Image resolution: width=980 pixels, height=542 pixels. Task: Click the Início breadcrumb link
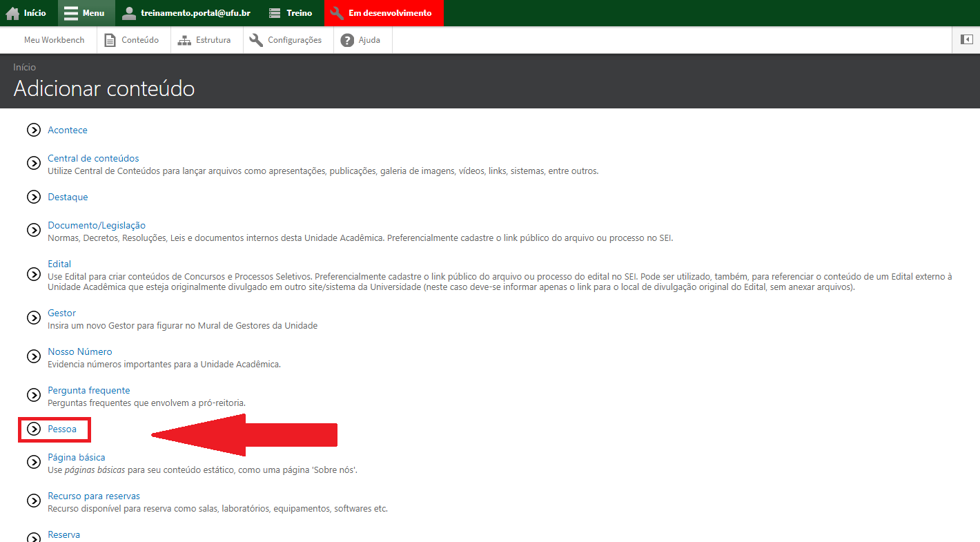click(24, 67)
